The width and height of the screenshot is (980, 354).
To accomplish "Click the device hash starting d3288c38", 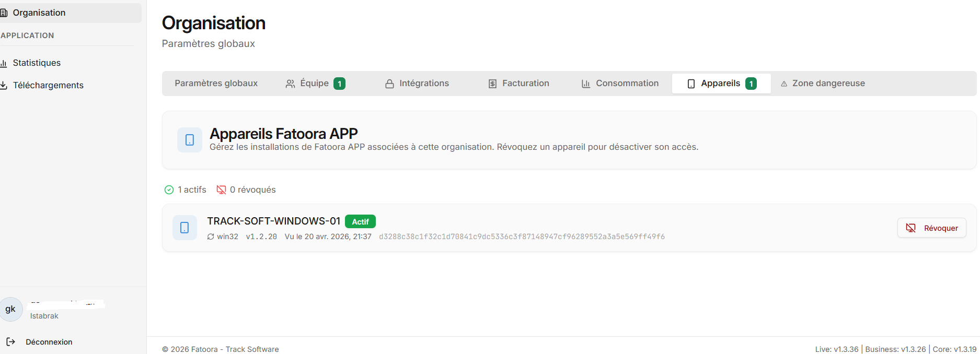I will tap(522, 237).
